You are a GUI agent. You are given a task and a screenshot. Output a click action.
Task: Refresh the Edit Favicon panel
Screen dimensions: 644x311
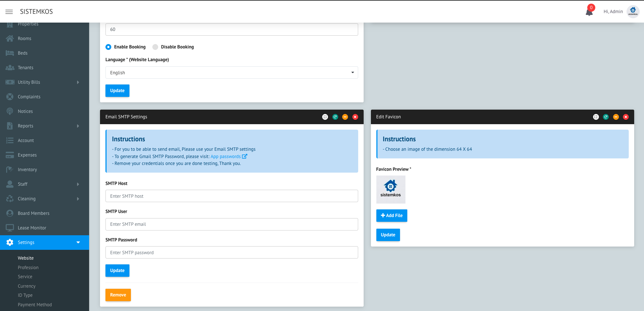[x=606, y=117]
